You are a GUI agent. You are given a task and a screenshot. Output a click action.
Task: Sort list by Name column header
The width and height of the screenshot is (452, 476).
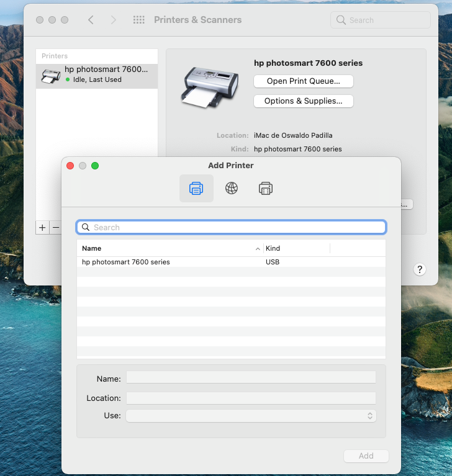[169, 248]
